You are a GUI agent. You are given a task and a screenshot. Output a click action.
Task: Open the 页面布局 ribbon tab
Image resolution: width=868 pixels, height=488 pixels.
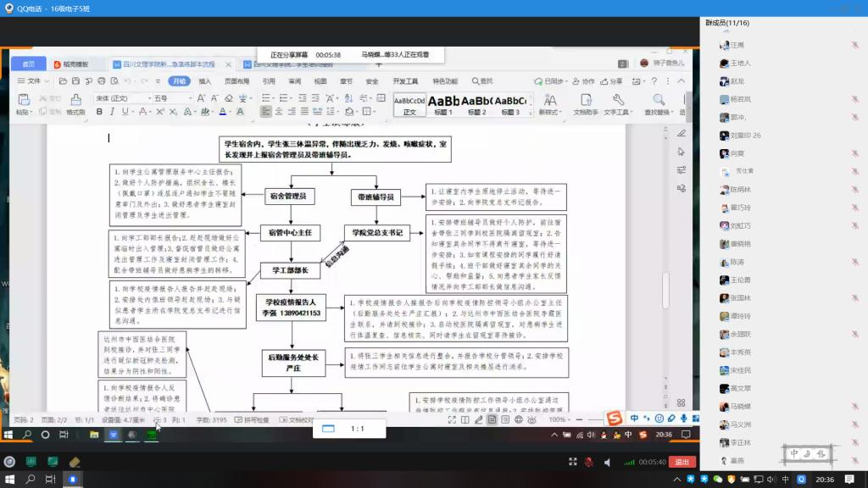pyautogui.click(x=236, y=81)
